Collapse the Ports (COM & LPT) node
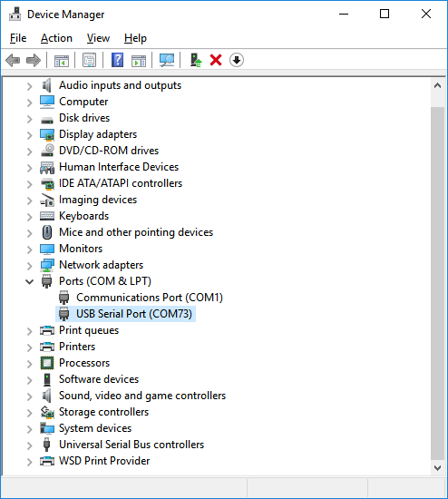 point(30,281)
